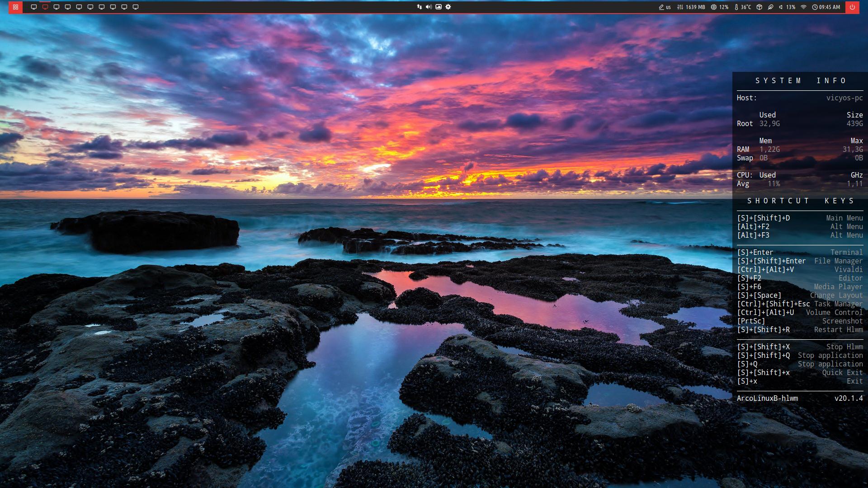Click the RAM max value '31,3G'

[853, 149]
